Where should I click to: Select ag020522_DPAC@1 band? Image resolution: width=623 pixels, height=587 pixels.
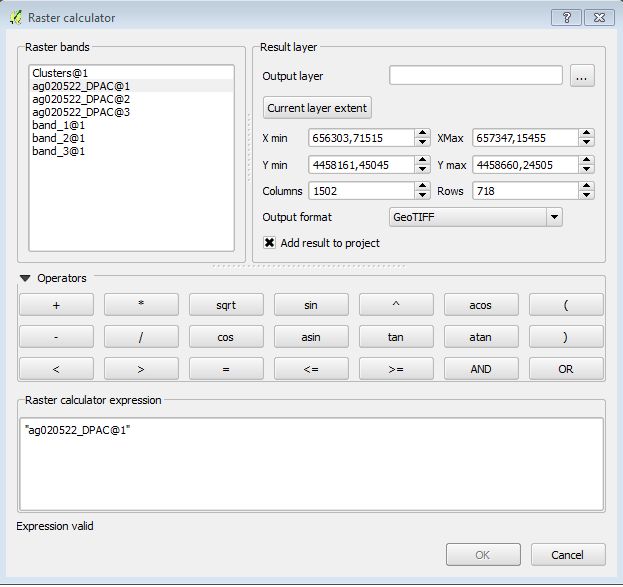[x=132, y=86]
